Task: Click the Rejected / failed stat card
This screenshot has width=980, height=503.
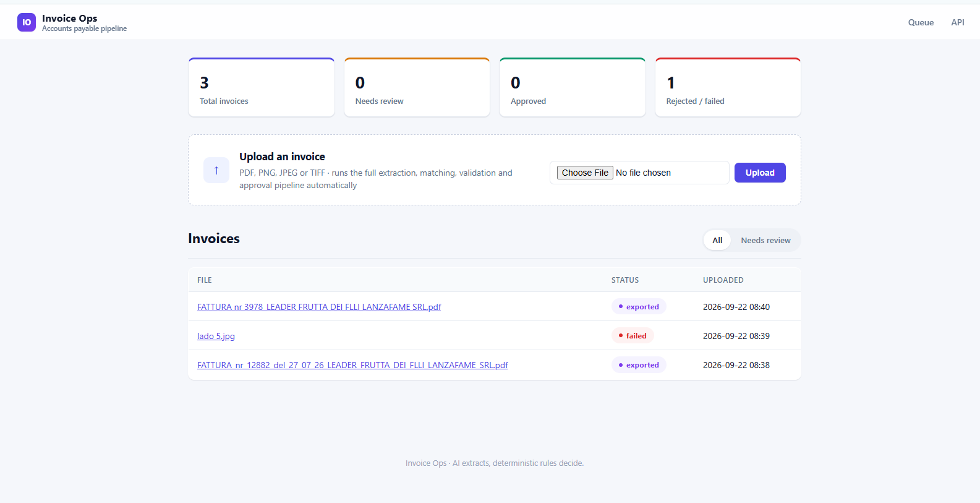Action: coord(728,87)
